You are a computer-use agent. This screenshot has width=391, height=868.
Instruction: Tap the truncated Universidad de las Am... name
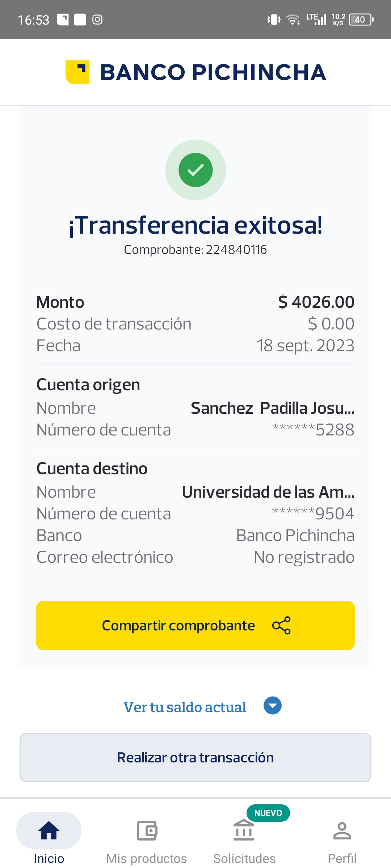[x=268, y=492]
